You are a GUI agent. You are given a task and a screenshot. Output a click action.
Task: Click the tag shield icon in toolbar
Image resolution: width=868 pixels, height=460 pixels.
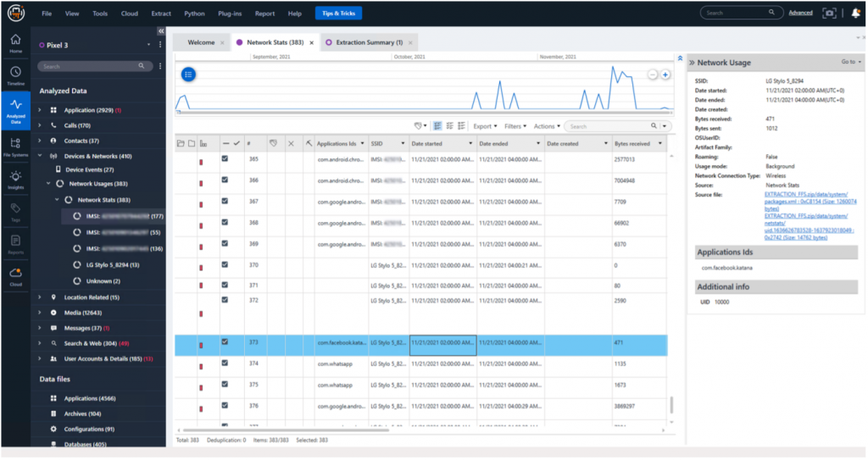[419, 126]
